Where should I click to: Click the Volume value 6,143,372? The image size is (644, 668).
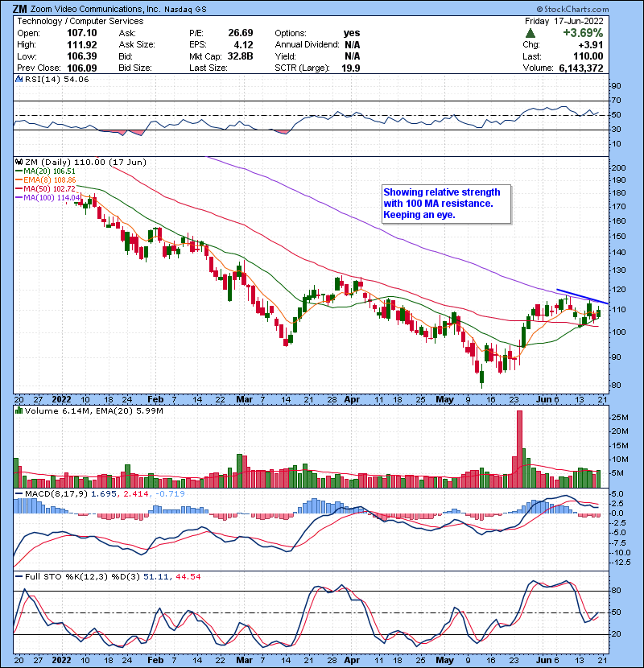[581, 68]
